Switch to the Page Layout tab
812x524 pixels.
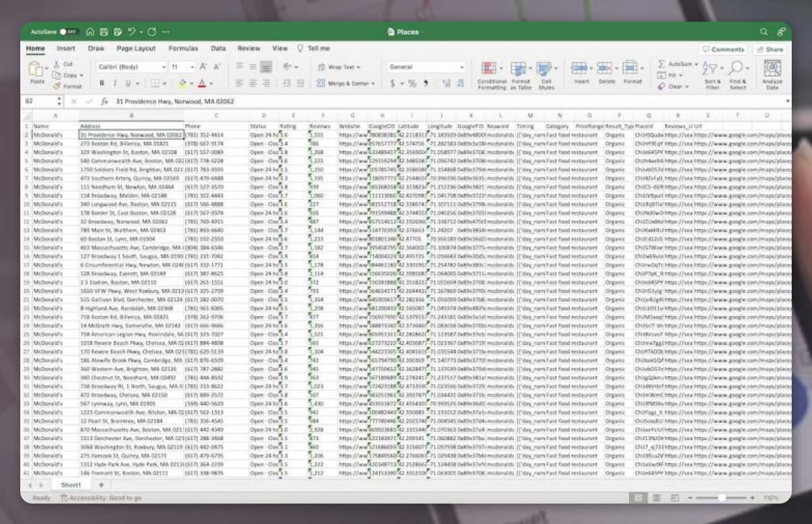coord(136,49)
